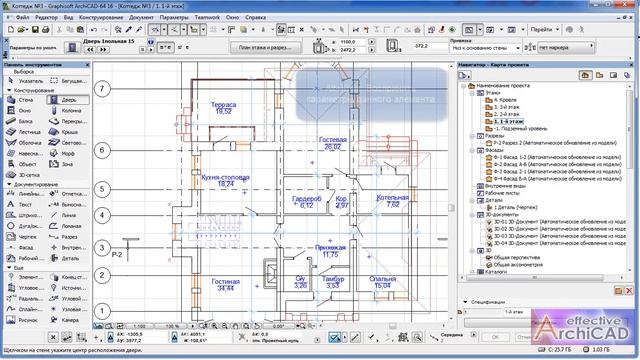This screenshot has height=360, width=640.
Task: Open the 2. 2-й этаж story
Action: click(x=502, y=114)
